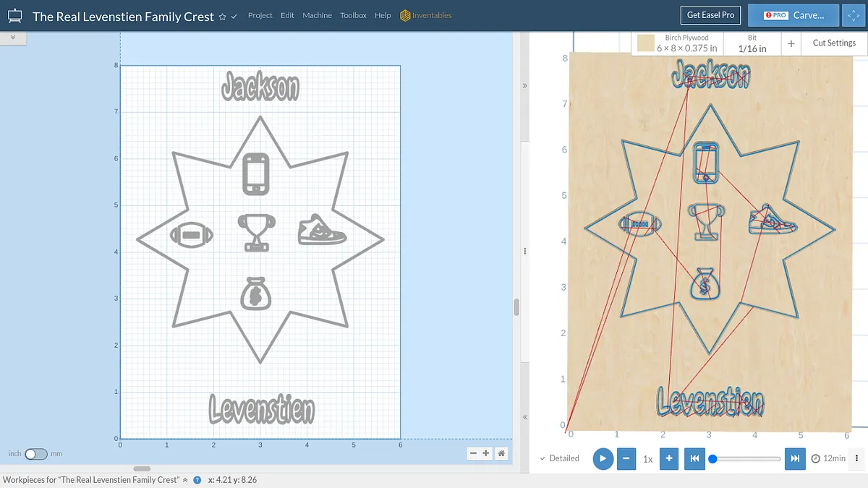Open the jog machine arrows control

(853, 15)
